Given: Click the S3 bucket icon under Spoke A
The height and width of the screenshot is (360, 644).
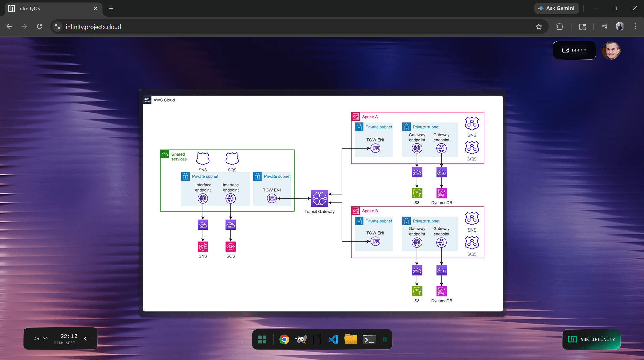Looking at the screenshot, I should 417,193.
